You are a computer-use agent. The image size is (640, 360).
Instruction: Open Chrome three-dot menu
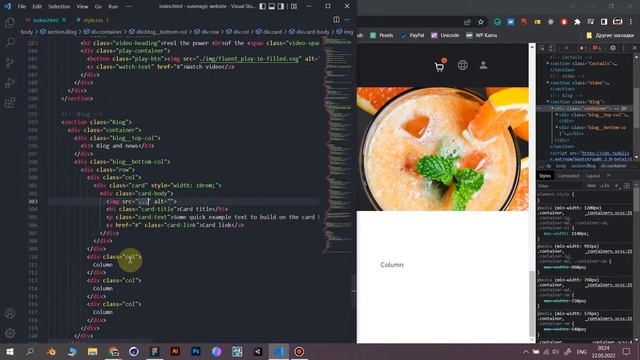coord(631,22)
